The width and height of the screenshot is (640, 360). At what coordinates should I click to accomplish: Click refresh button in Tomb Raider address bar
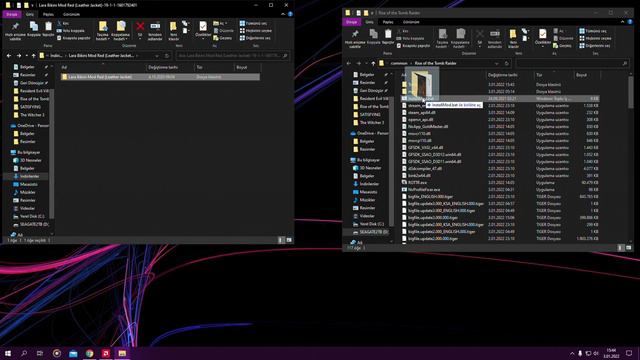click(x=507, y=63)
